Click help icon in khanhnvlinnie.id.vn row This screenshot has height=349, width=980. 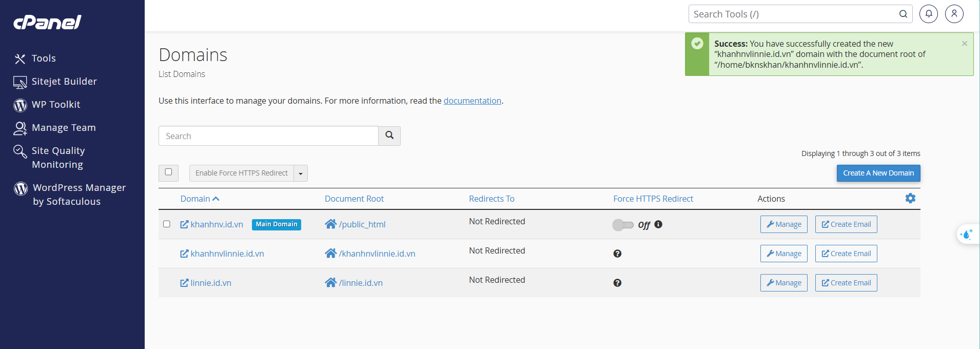[617, 254]
